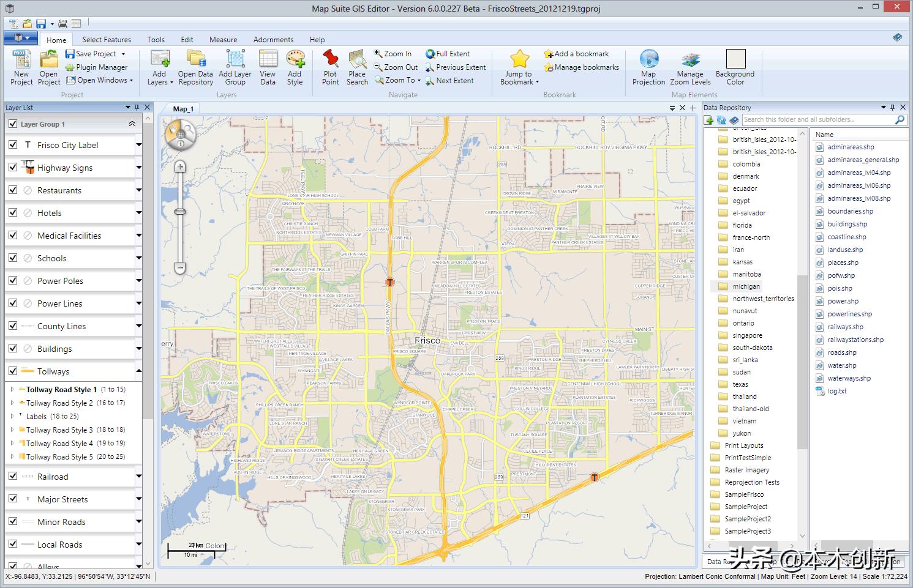Click the View Data table icon
913x588 pixels.
pos(268,59)
